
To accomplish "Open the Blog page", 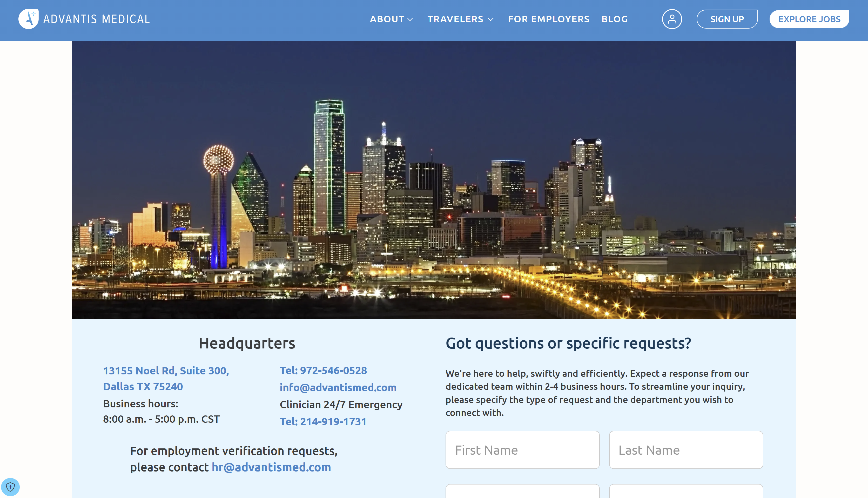I will pyautogui.click(x=615, y=19).
